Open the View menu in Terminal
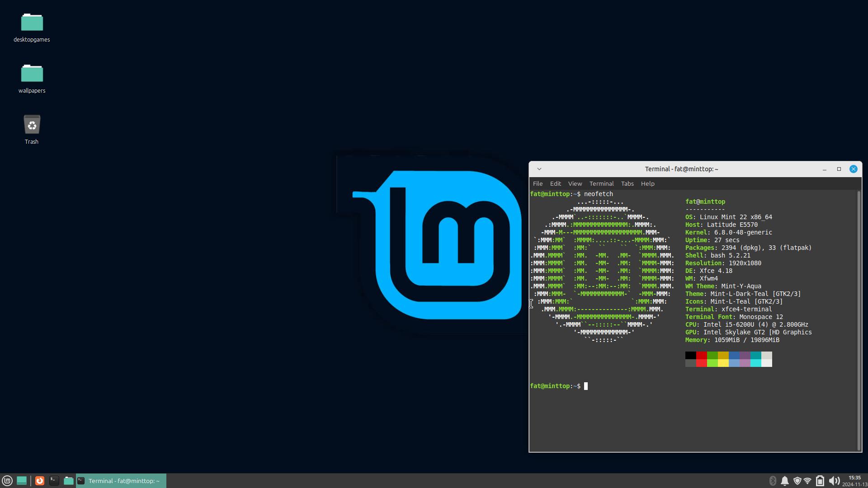 click(575, 183)
